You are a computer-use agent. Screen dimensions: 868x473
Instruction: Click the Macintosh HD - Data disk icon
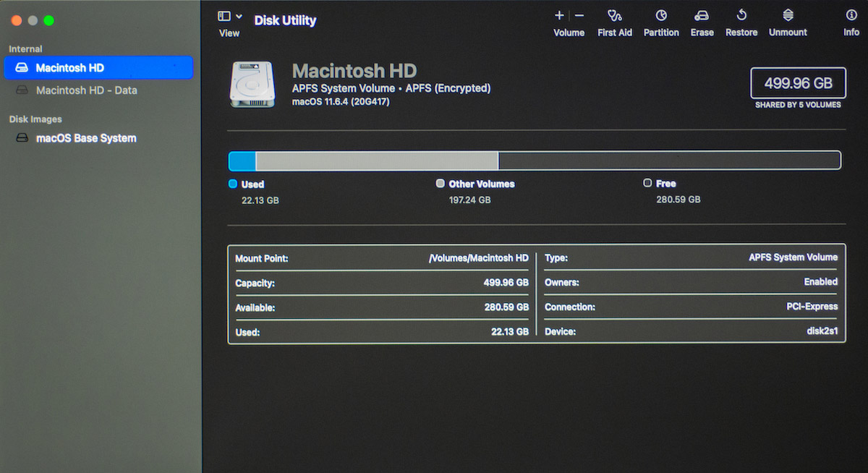point(22,90)
